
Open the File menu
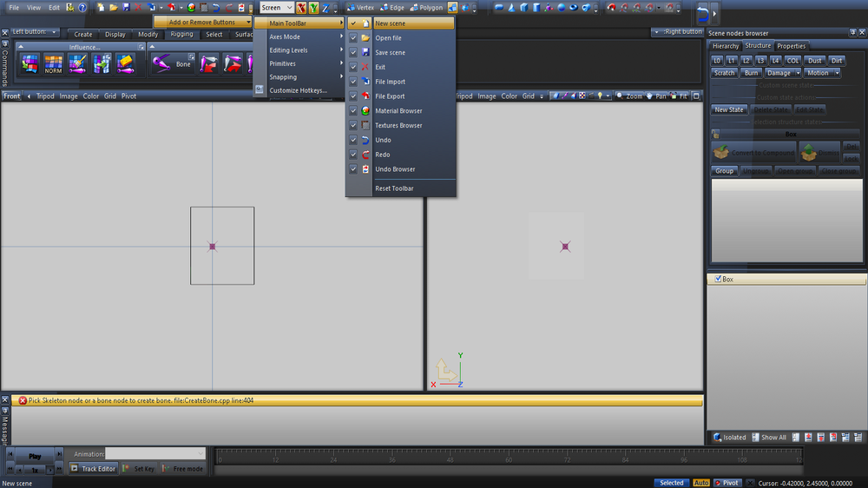(x=14, y=8)
